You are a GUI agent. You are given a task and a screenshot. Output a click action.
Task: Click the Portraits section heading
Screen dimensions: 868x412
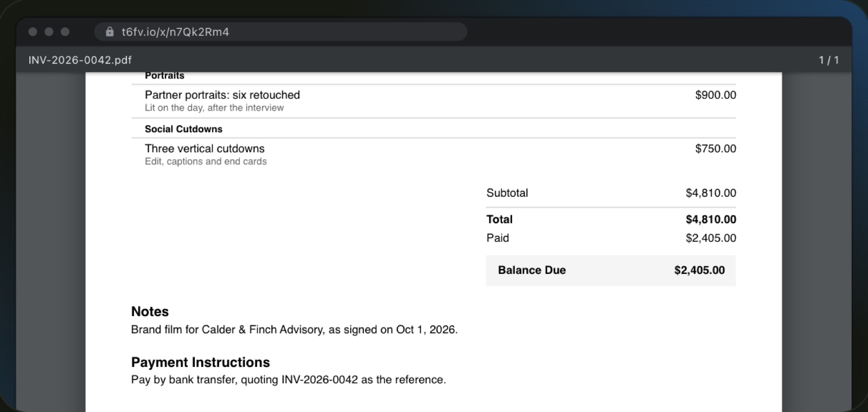click(x=164, y=76)
